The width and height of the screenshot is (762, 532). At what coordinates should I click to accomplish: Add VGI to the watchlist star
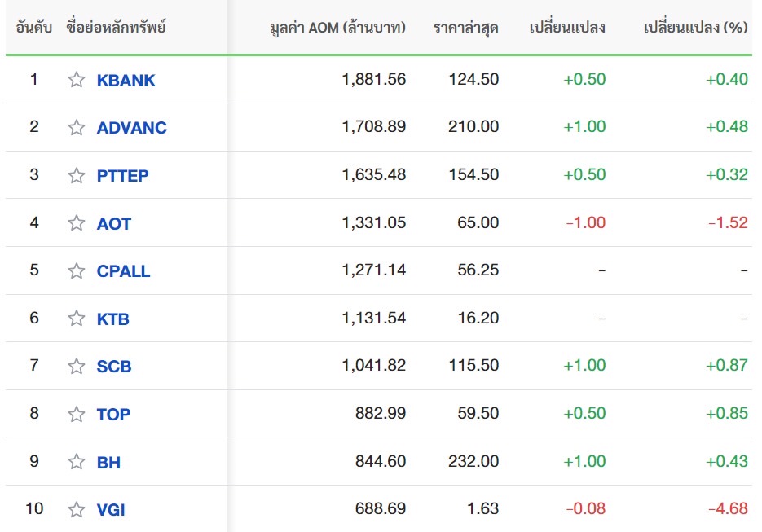[x=77, y=510]
